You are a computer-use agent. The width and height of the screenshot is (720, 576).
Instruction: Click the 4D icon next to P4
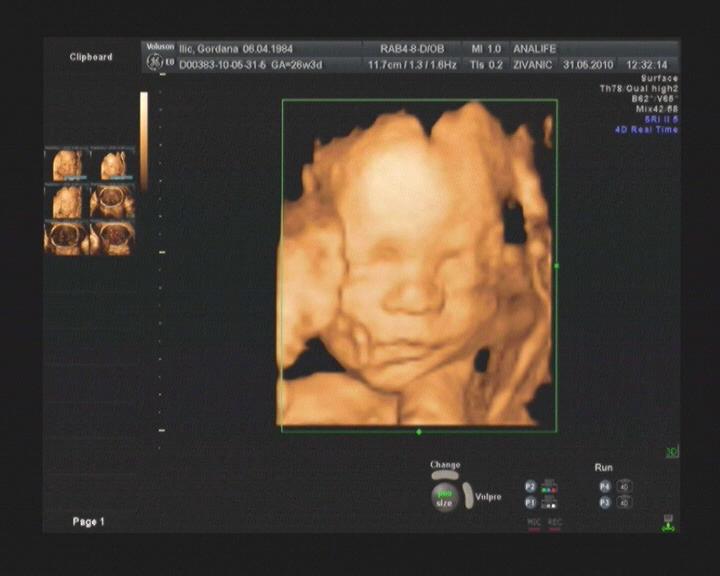624,486
